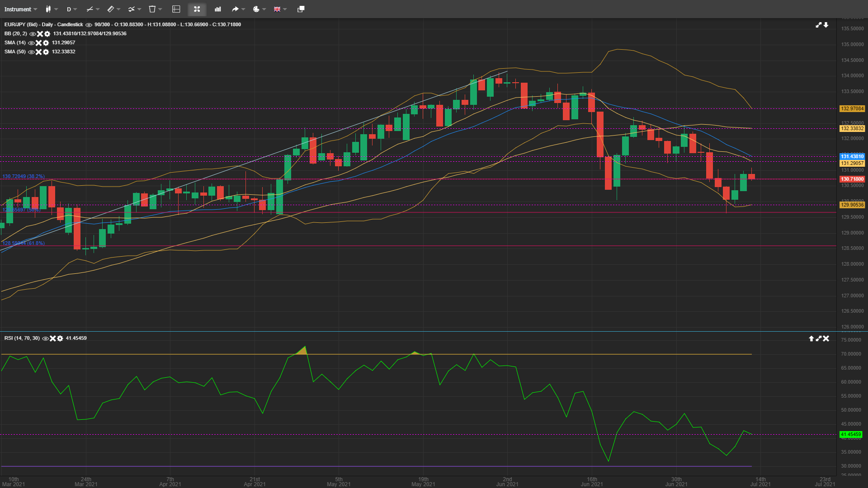The image size is (868, 488).
Task: Expand the chart type dropdown arrow
Action: pyautogui.click(x=57, y=9)
